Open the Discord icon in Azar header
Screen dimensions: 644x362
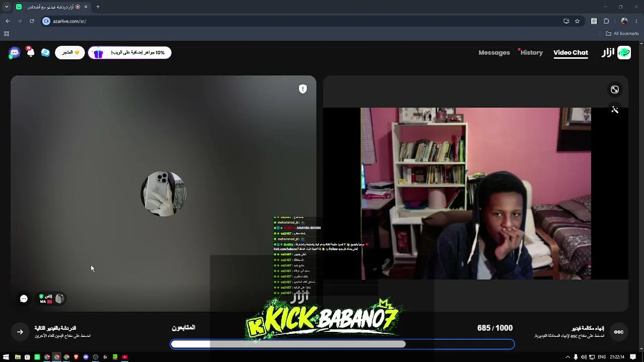coord(15,53)
